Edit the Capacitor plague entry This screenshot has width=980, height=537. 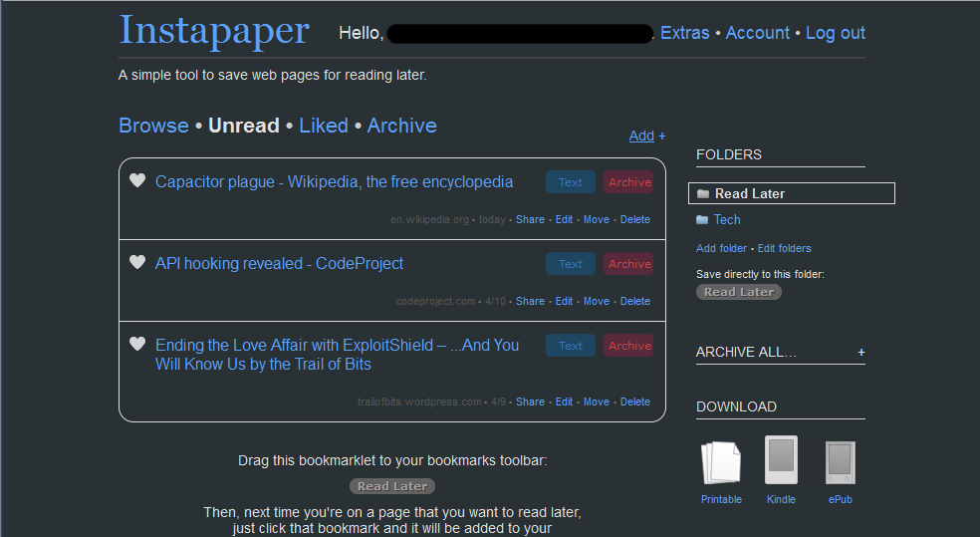[x=565, y=219]
